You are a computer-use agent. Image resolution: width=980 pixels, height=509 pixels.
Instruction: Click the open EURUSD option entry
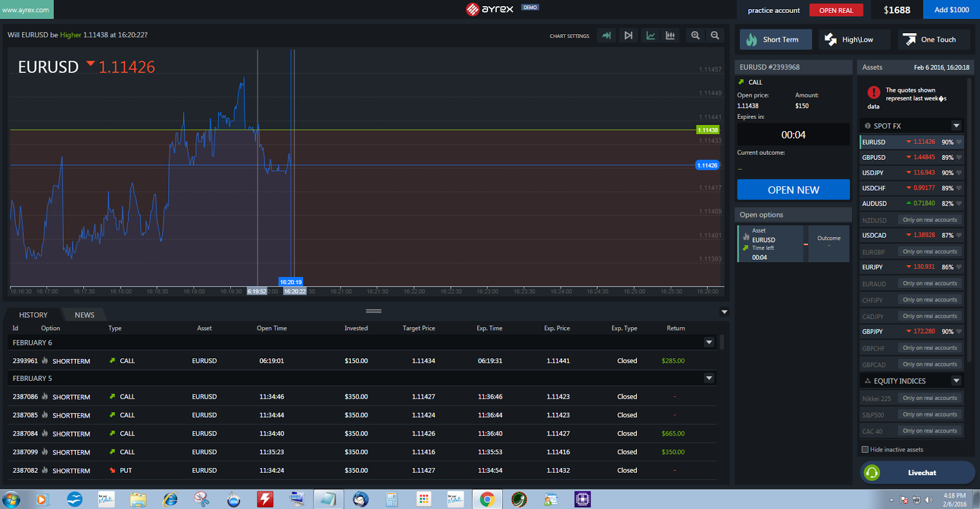tap(793, 244)
